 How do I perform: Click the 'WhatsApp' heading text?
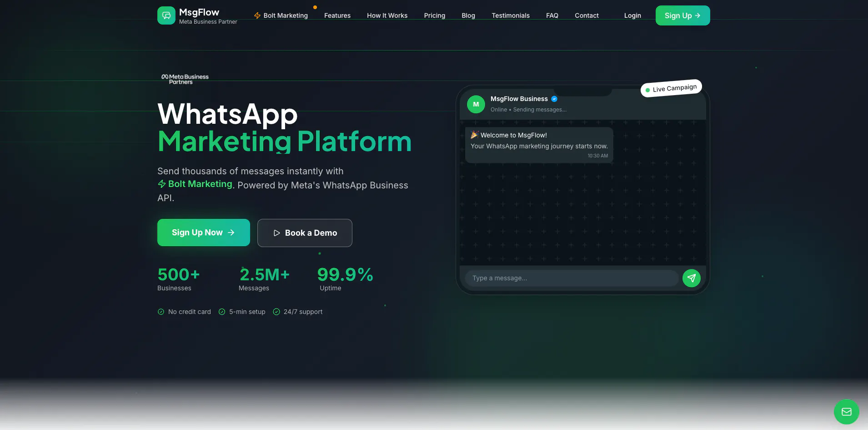227,114
